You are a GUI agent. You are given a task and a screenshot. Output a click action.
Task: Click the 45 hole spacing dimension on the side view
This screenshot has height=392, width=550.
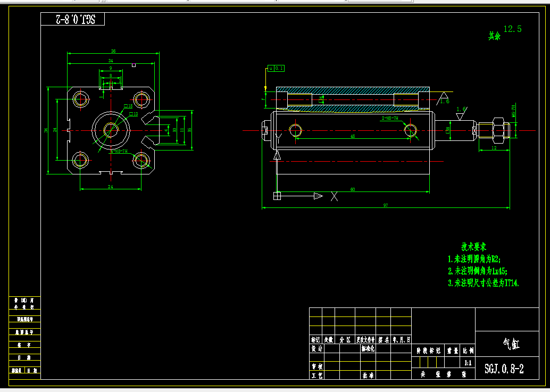click(x=353, y=136)
